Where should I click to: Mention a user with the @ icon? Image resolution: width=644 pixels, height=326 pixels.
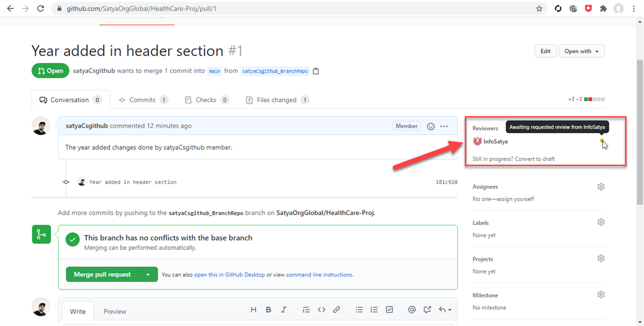coord(411,310)
